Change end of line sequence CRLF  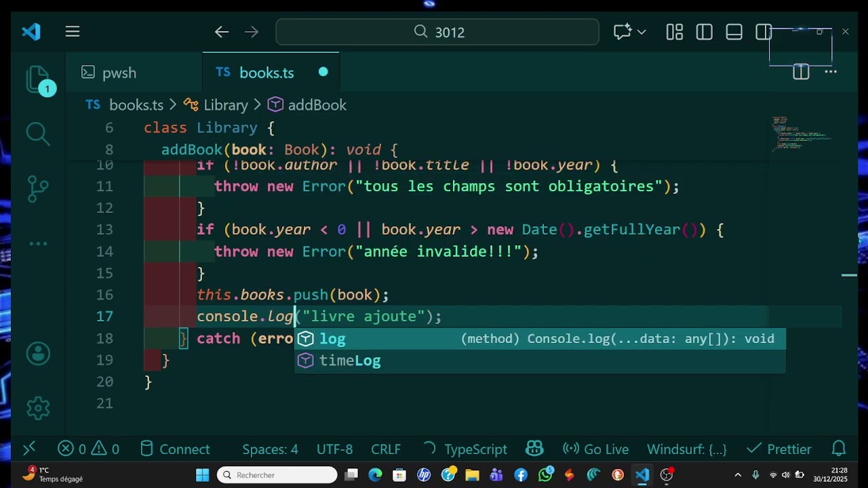coord(386,449)
